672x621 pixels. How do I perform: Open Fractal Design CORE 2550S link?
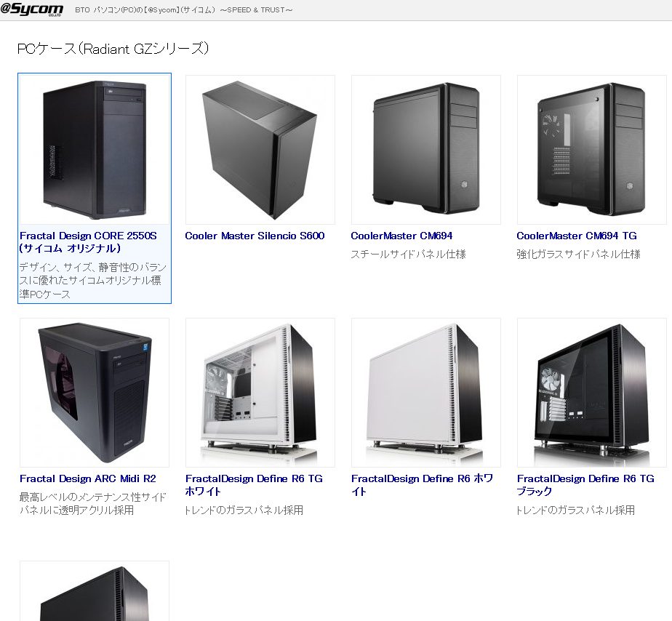pos(88,242)
